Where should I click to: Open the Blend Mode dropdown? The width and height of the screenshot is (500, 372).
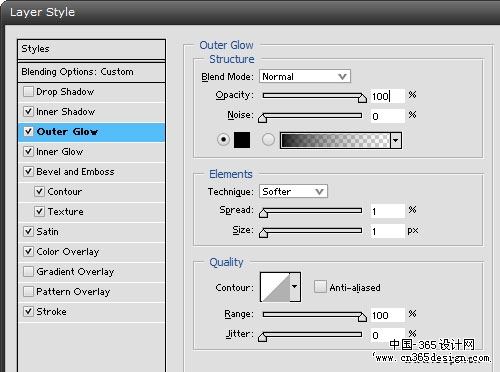coord(305,76)
